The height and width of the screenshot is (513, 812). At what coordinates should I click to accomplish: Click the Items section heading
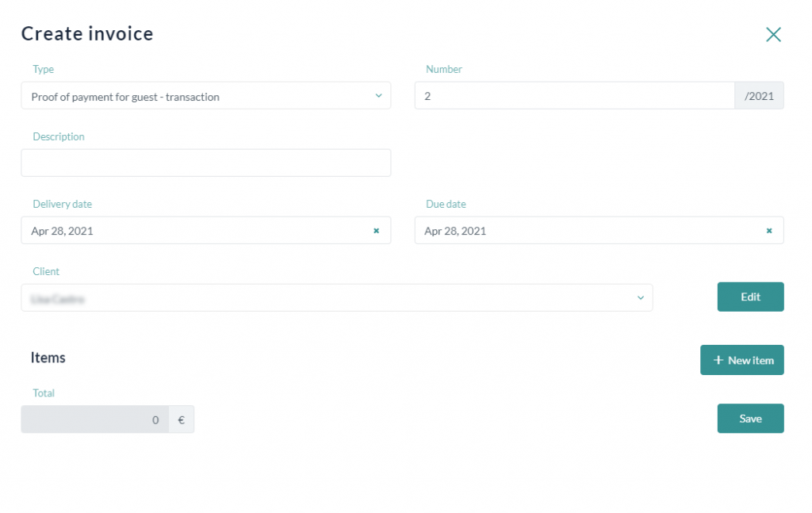point(48,358)
